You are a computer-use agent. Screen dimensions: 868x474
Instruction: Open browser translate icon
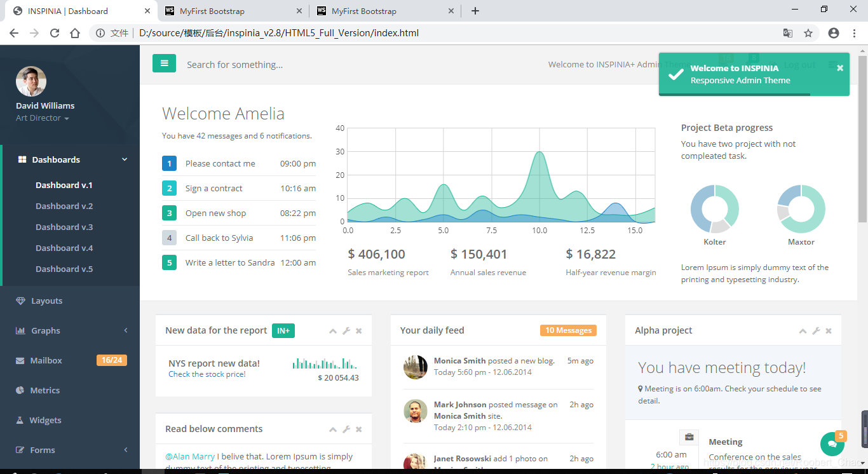coord(788,33)
